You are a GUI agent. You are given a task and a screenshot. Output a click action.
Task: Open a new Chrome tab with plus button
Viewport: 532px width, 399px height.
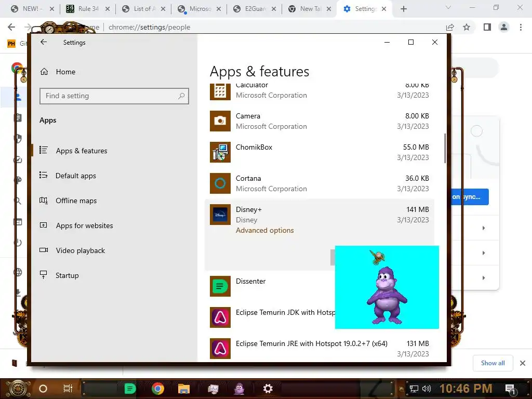point(403,9)
